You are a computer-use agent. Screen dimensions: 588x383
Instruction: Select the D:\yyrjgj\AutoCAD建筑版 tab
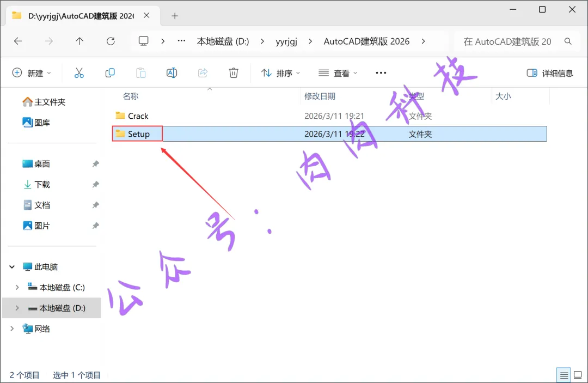[x=83, y=16]
